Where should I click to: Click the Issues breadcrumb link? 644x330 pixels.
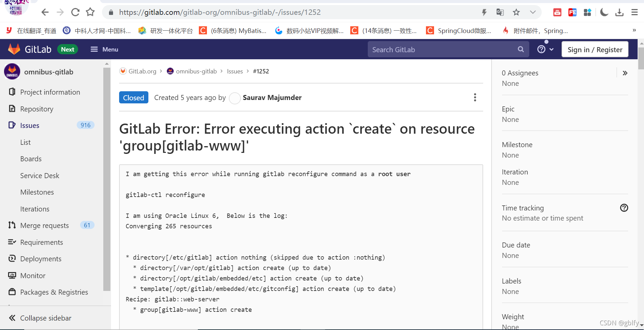235,71
